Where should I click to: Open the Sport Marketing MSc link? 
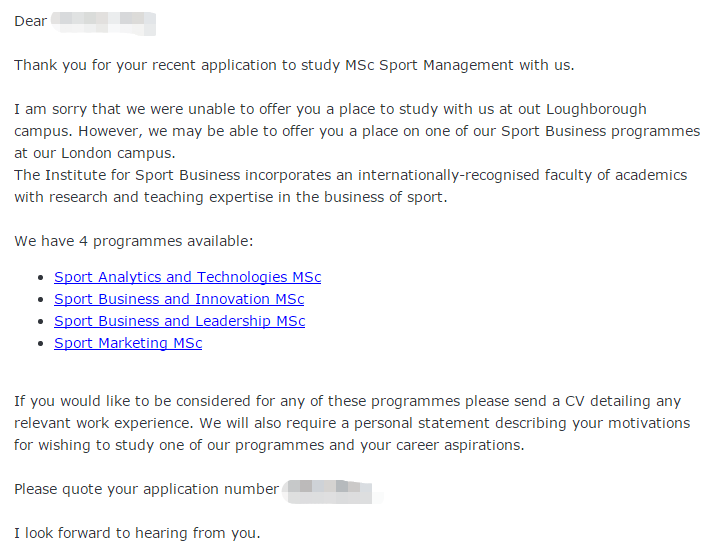[128, 343]
